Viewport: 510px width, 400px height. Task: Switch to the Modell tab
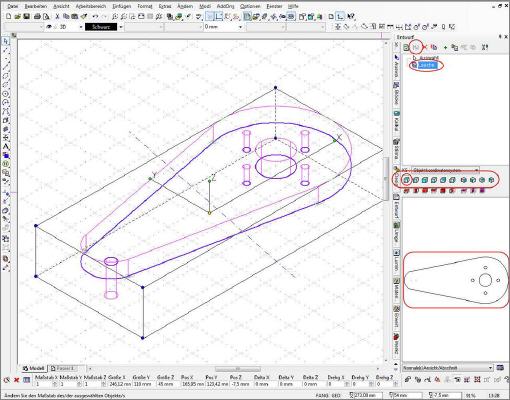click(34, 368)
